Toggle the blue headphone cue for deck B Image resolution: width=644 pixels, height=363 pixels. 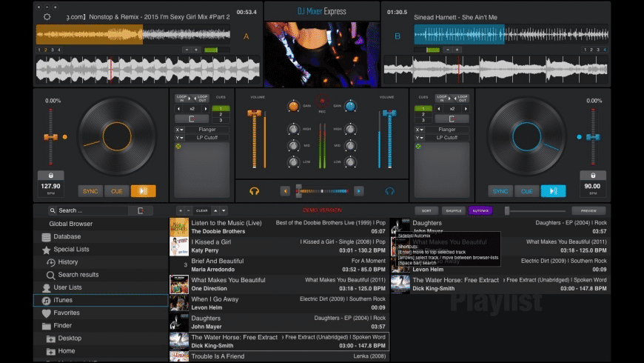390,191
